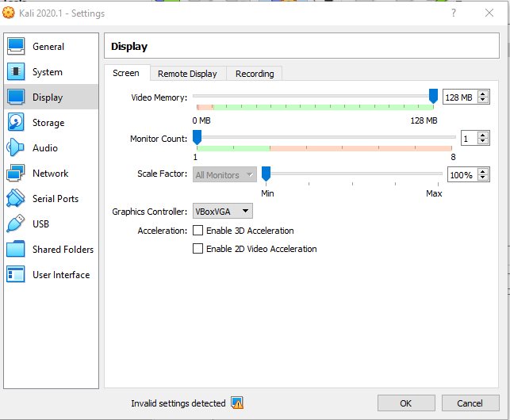Click the Monitor Count value field
This screenshot has width=510, height=420.
click(x=470, y=139)
